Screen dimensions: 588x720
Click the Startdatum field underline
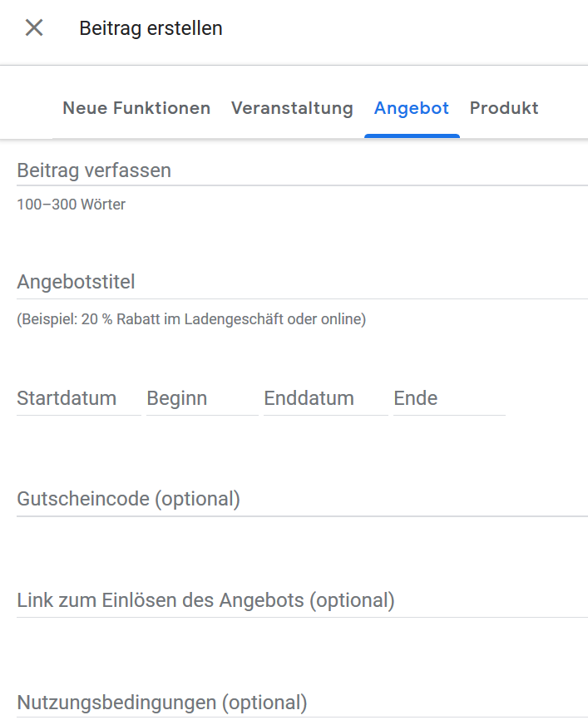pos(77,413)
